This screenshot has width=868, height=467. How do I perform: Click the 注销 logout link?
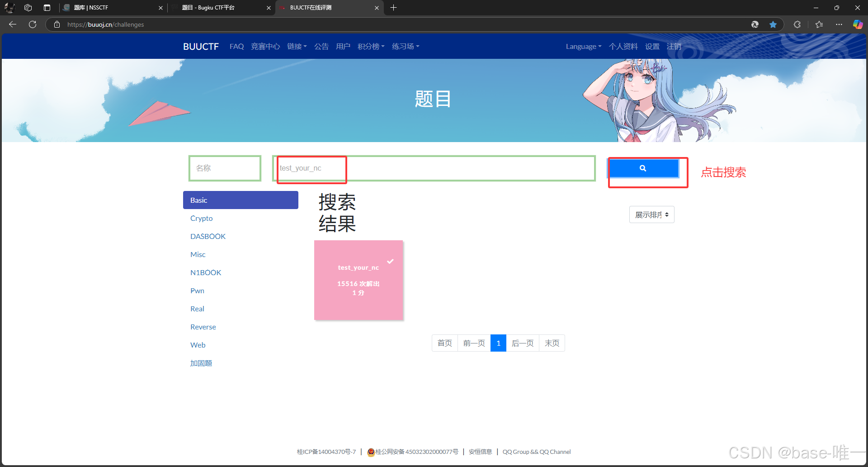pyautogui.click(x=674, y=46)
